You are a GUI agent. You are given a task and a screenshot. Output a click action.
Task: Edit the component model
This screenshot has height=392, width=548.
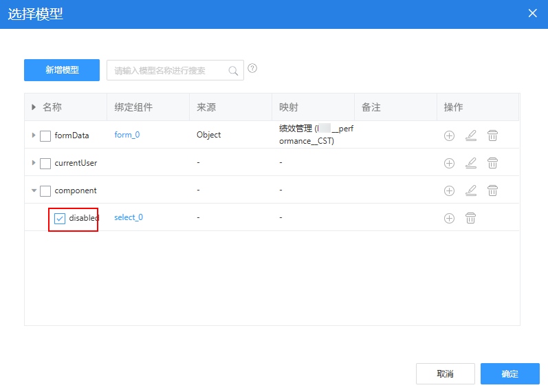coord(471,190)
